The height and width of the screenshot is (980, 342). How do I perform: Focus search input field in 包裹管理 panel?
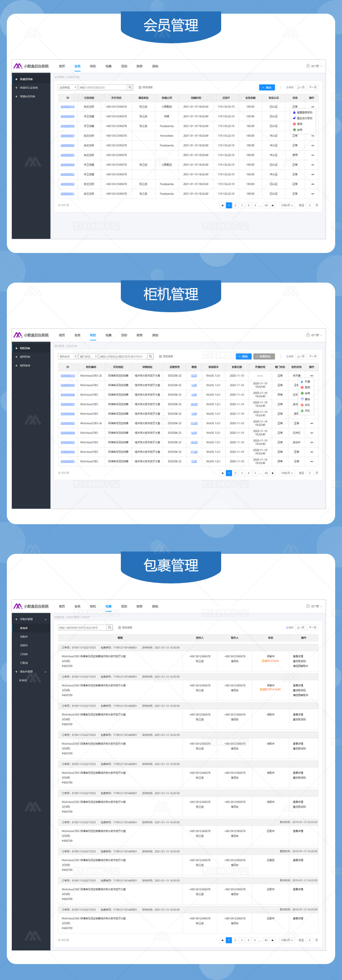click(x=83, y=628)
